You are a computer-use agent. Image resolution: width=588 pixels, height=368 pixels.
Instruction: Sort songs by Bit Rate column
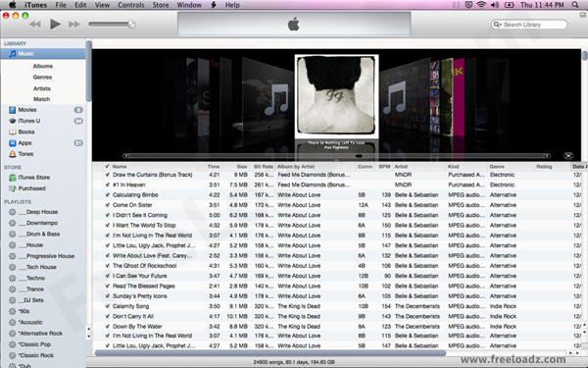[264, 167]
